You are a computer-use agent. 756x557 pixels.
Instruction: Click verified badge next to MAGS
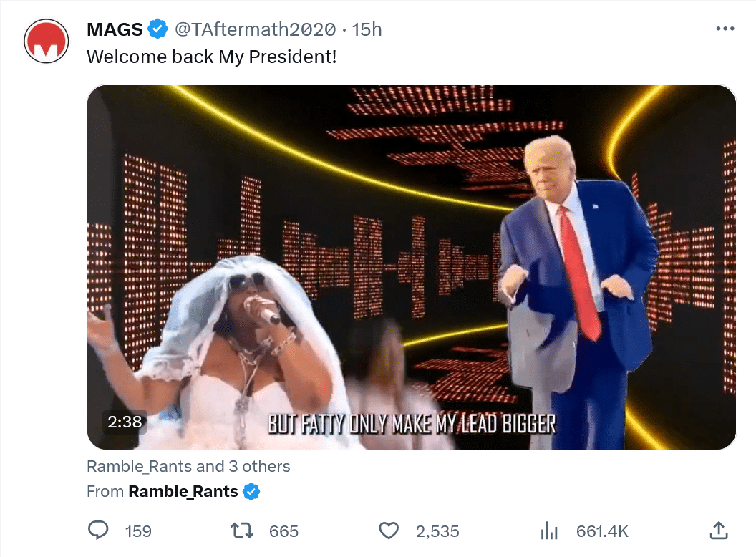(157, 29)
